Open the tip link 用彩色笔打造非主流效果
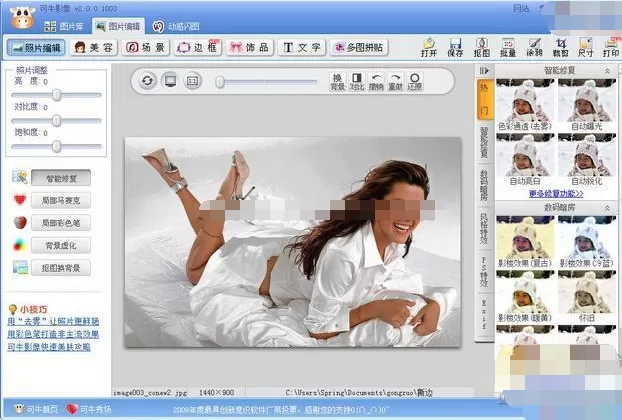 (x=53, y=334)
